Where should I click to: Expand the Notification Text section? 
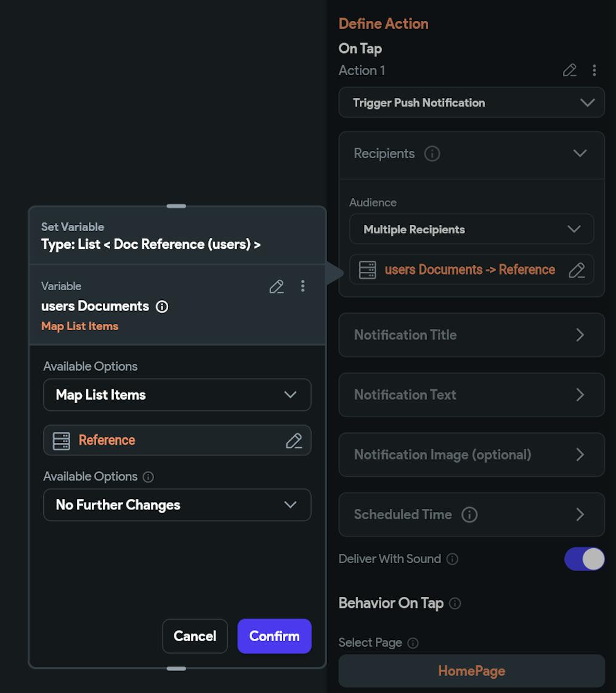(x=472, y=395)
